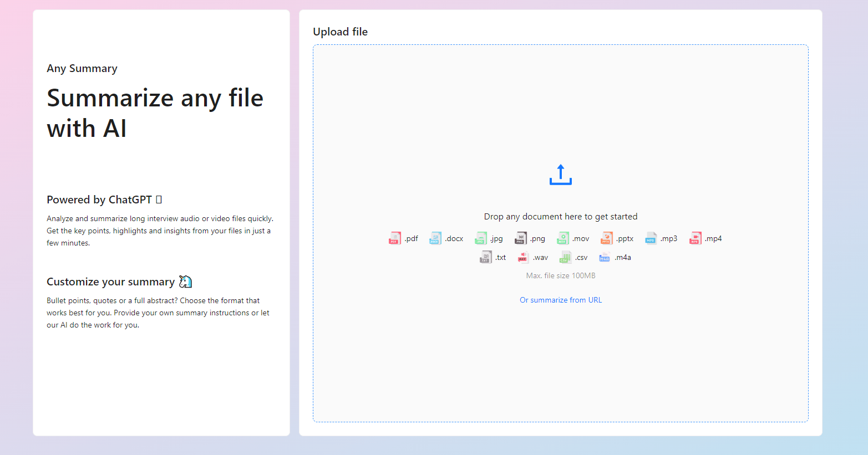Click the PDF file type icon
Image resolution: width=868 pixels, height=455 pixels.
pos(394,238)
